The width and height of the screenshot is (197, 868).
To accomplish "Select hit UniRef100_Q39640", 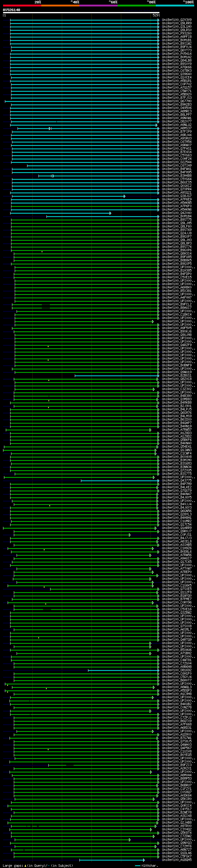I will 177,74.
